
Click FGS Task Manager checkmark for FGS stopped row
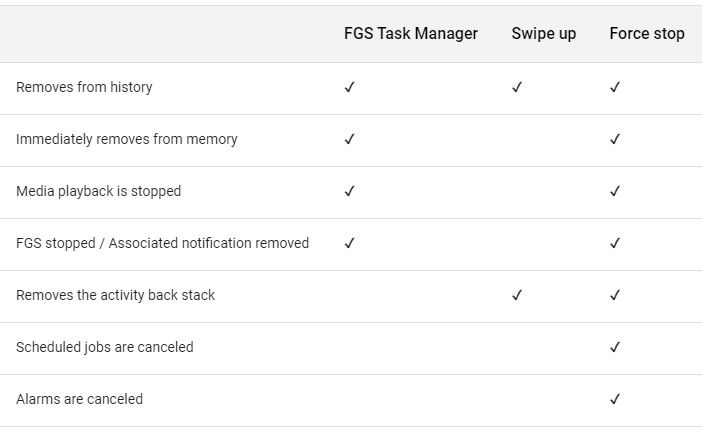tap(349, 243)
